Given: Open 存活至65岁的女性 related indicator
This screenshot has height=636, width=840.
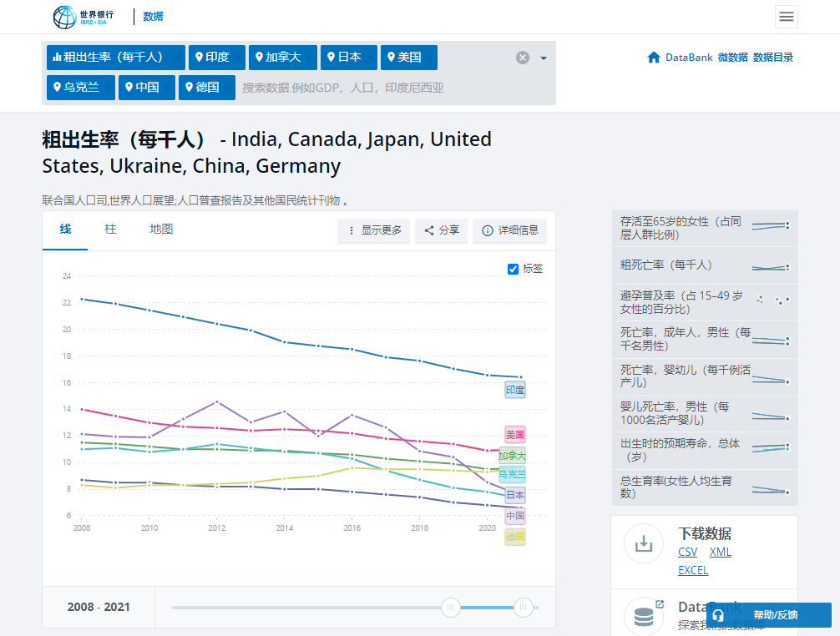Looking at the screenshot, I should (705, 228).
